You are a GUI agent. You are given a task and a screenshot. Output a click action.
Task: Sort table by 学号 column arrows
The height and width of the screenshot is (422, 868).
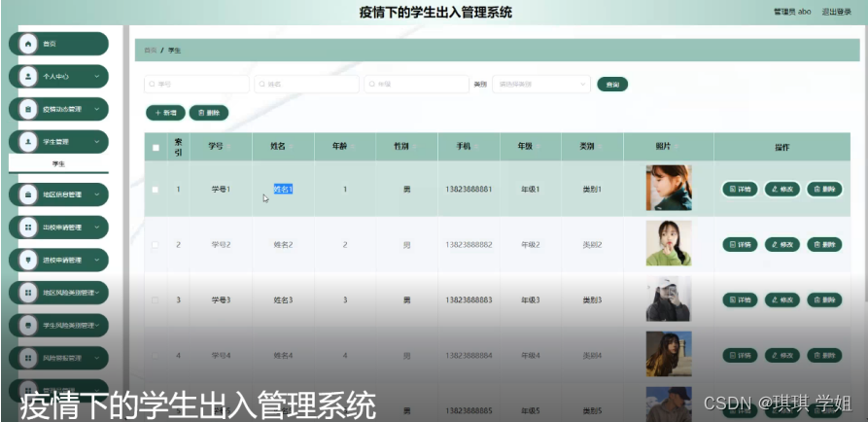(x=228, y=147)
